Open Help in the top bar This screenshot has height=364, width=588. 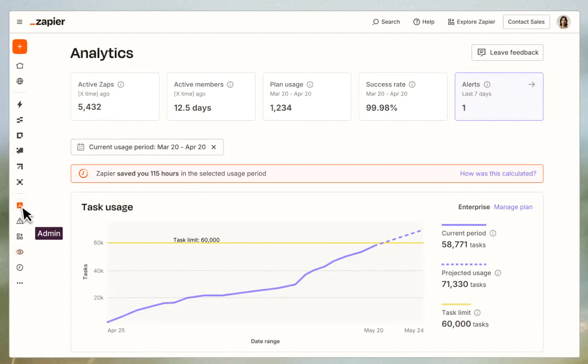point(424,22)
